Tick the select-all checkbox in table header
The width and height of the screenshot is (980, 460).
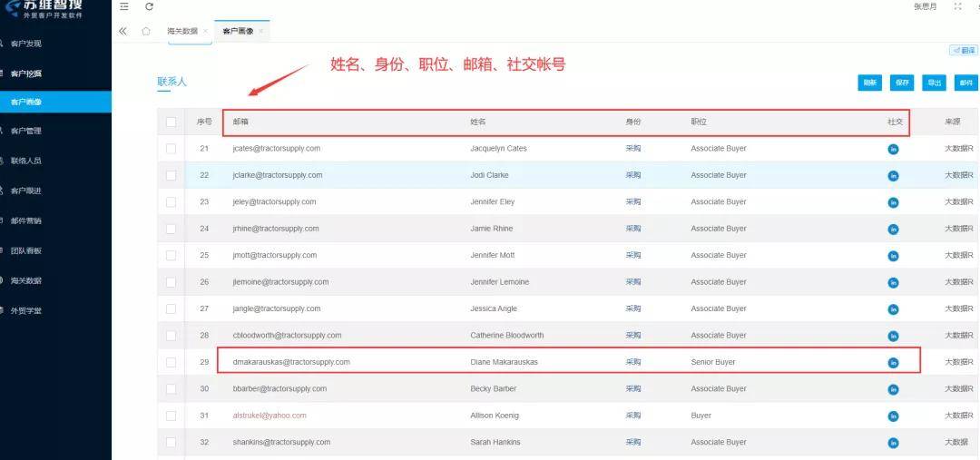[x=171, y=122]
